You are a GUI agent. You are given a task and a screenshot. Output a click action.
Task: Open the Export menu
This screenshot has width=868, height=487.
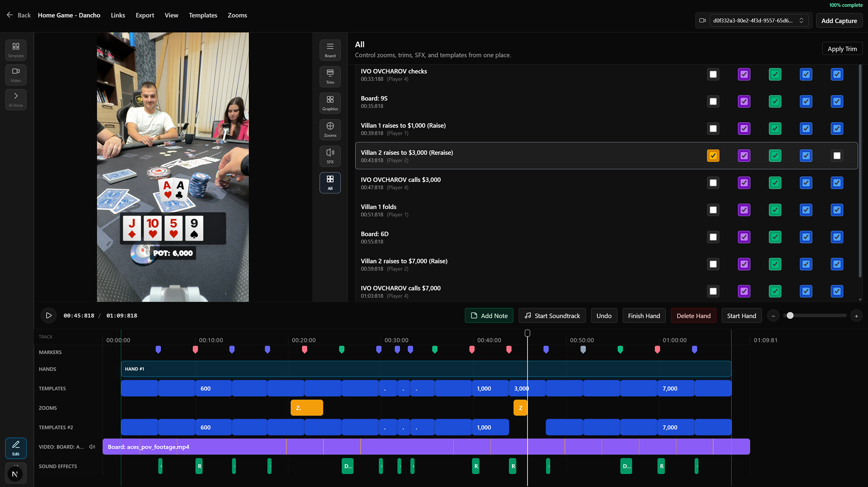145,15
